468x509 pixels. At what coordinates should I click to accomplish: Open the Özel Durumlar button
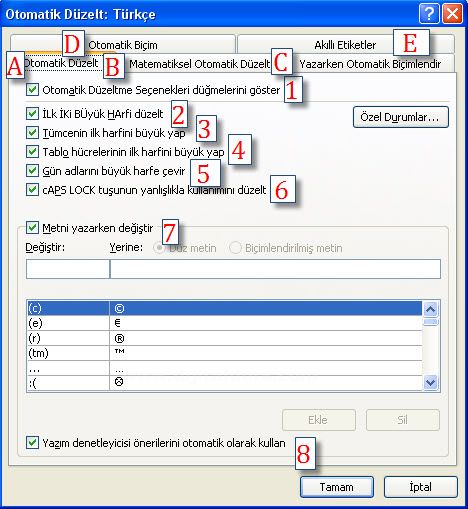coord(401,117)
